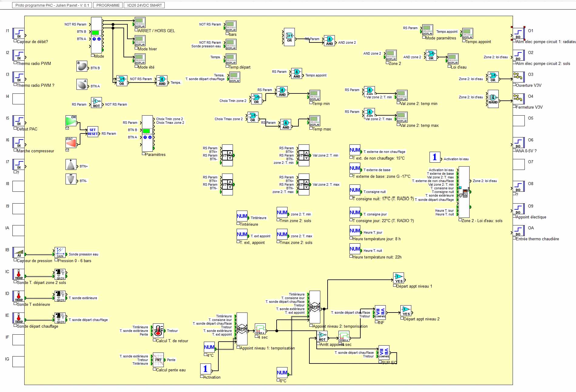576x392 pixels.
Task: Click the GAIN block labeled Pression 0 - 6 bars
Action: pyautogui.click(x=60, y=252)
